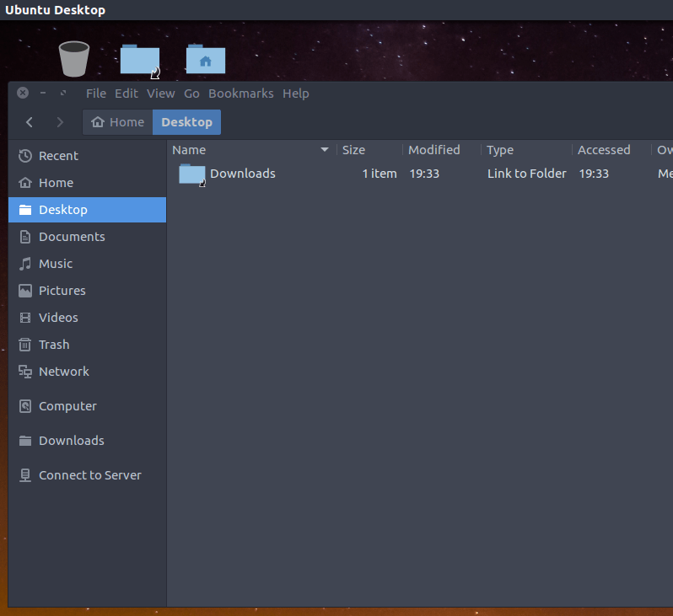The image size is (673, 616).
Task: Click the '1 item' size cell
Action: click(380, 174)
